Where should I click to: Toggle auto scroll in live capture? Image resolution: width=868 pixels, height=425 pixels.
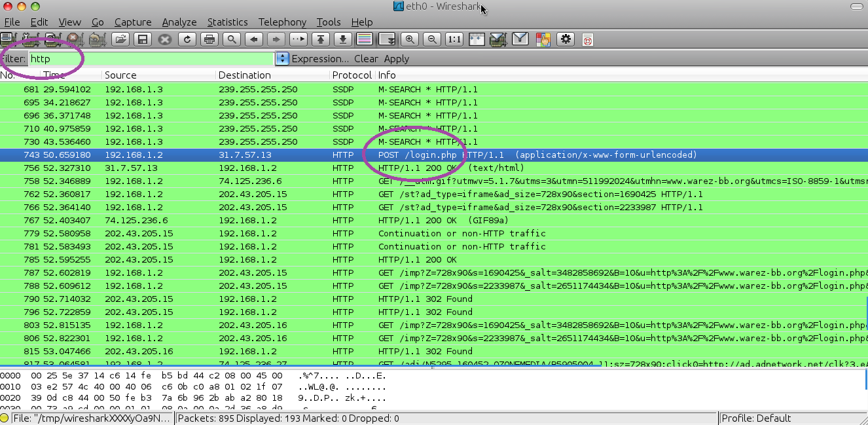[x=387, y=39]
